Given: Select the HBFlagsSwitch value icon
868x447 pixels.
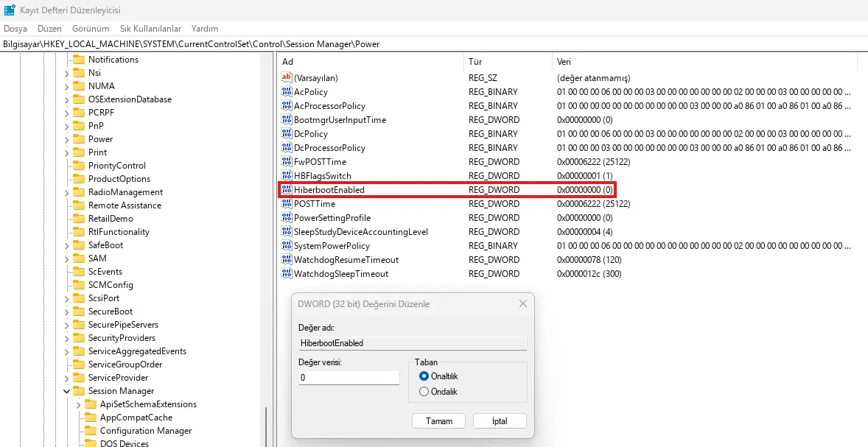Looking at the screenshot, I should [286, 175].
